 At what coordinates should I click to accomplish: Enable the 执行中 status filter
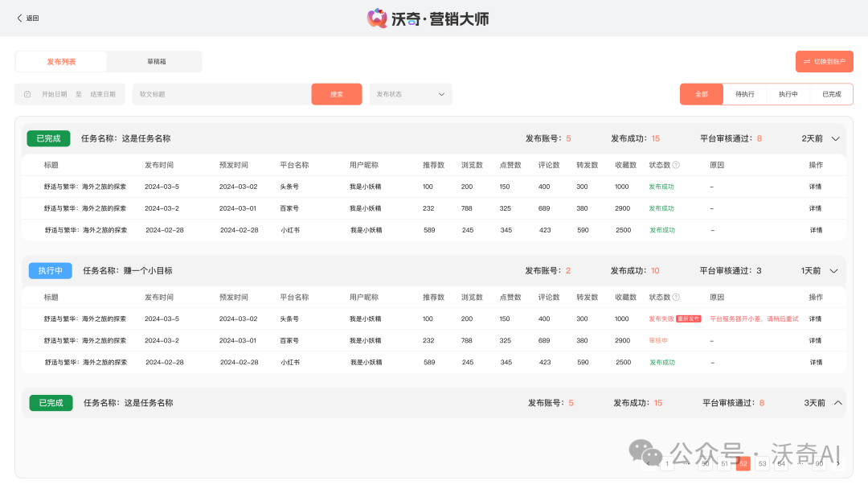[788, 94]
